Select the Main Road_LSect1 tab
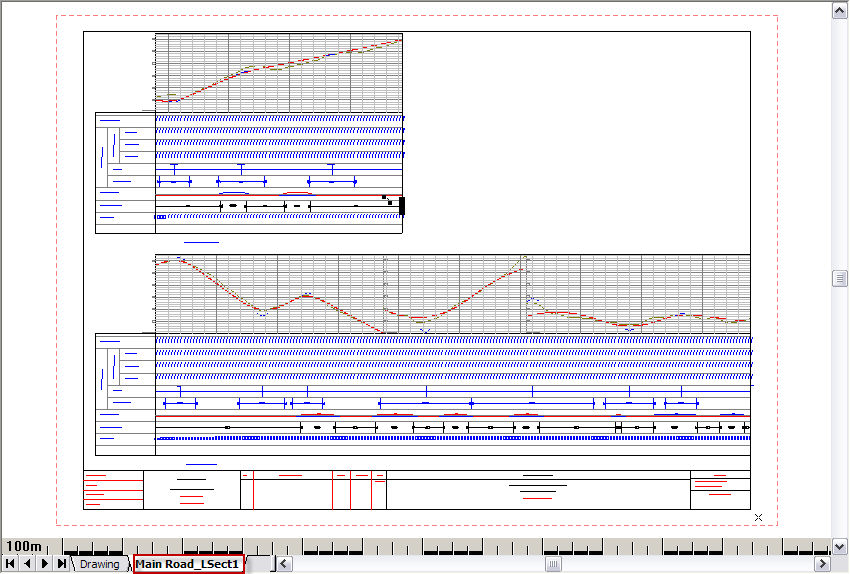Screen dimensions: 850x574 pos(188,564)
